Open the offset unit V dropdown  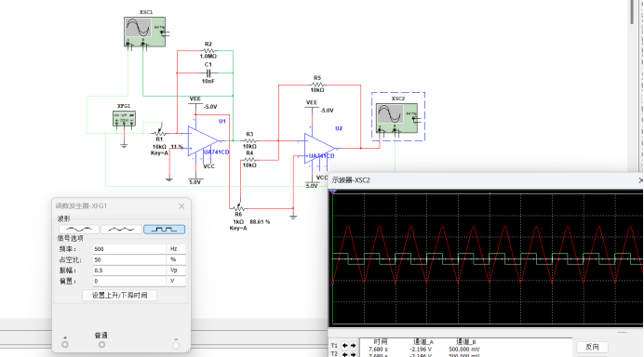177,281
